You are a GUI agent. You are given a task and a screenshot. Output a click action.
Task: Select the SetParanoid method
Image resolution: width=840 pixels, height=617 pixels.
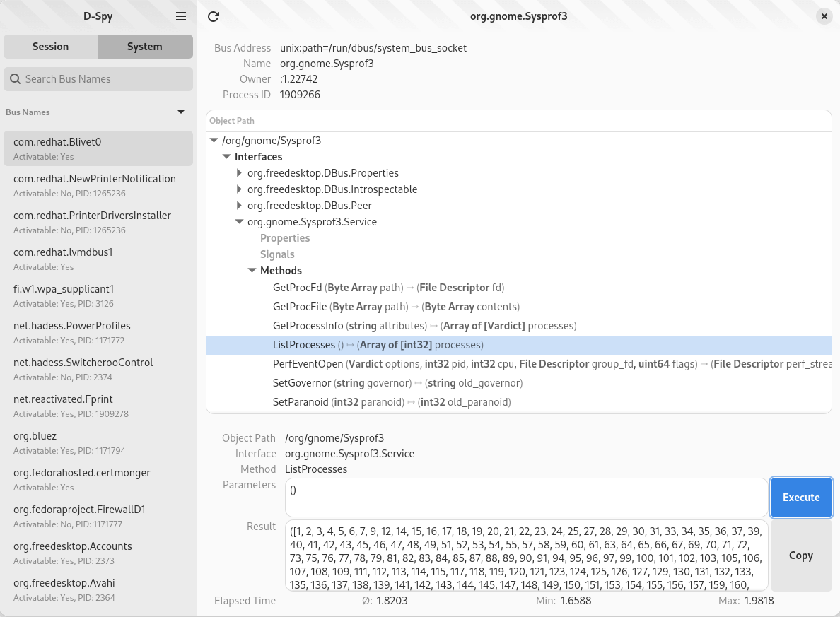click(518, 402)
